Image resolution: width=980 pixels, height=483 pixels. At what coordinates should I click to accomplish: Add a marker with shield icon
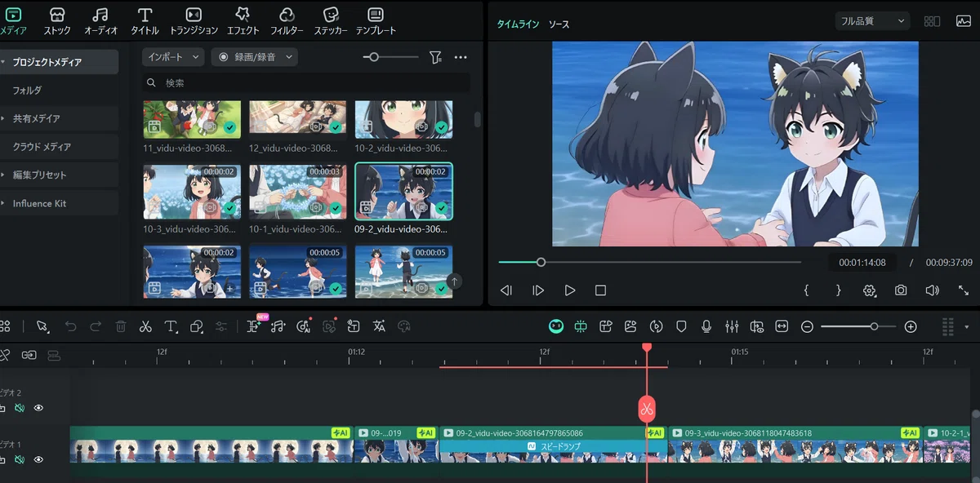pos(681,326)
